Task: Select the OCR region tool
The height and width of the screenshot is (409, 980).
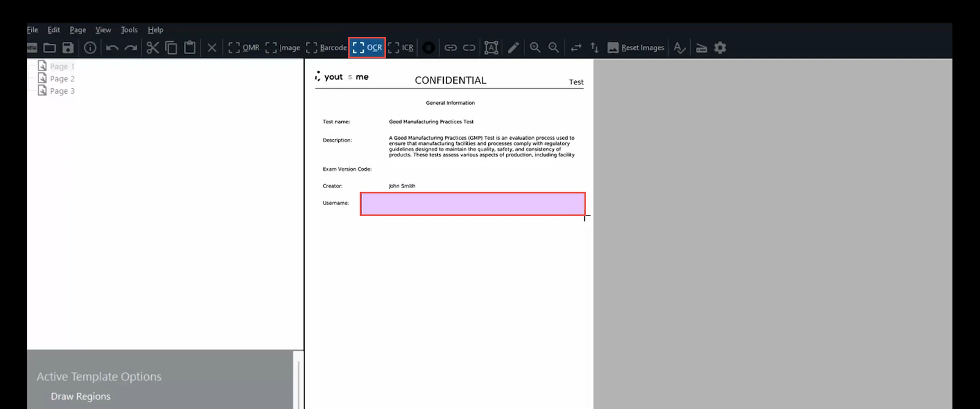Action: 367,48
